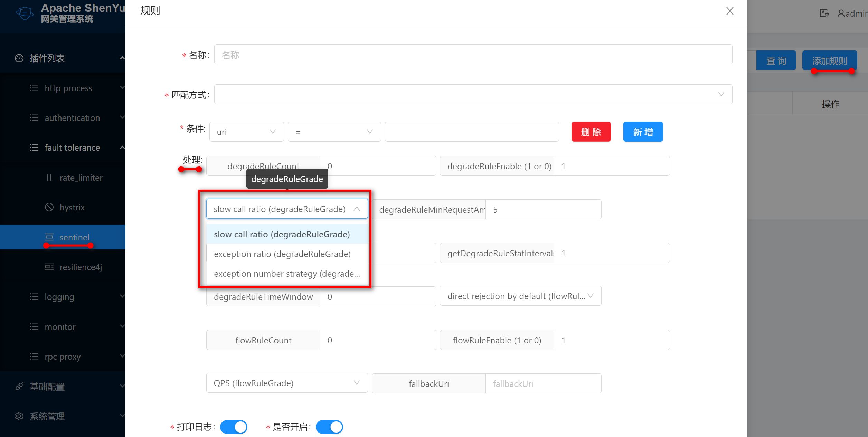The image size is (868, 437).
Task: Click the hystrix plugin icon
Action: 49,207
